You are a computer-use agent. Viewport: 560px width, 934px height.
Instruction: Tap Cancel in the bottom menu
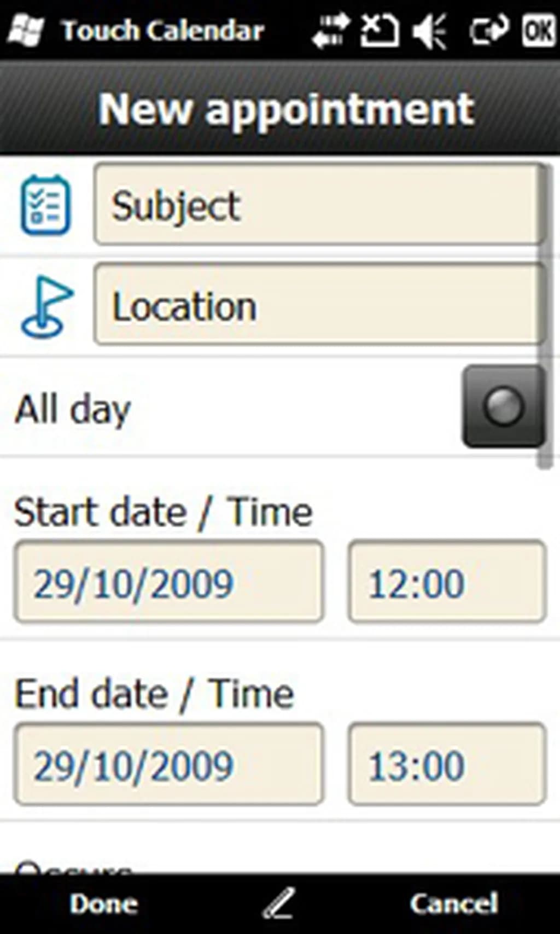coord(454,903)
